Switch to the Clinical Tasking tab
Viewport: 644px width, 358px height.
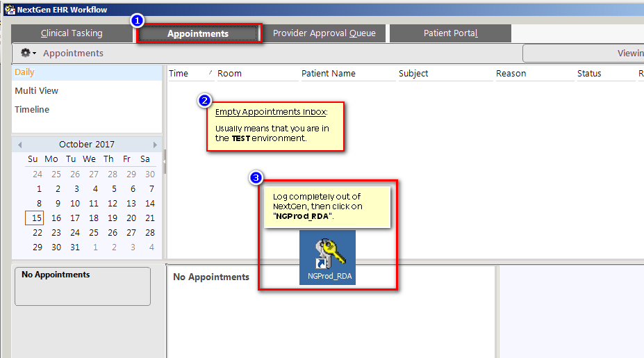[x=72, y=33]
